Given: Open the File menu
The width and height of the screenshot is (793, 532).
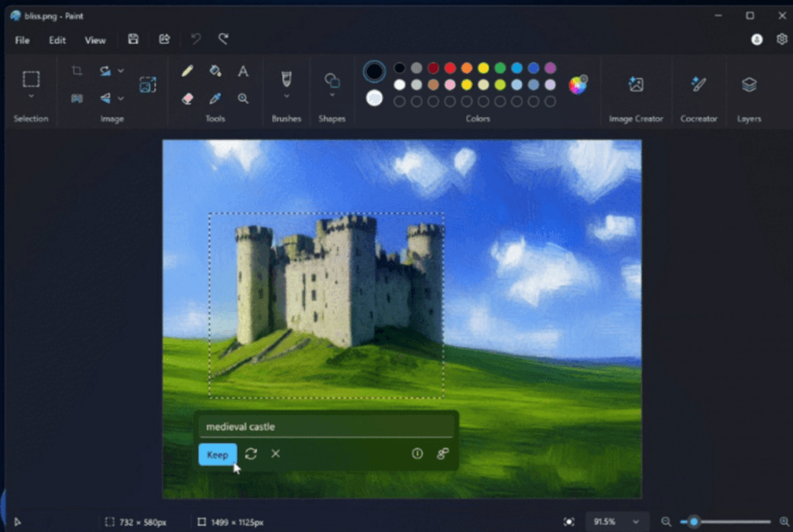Looking at the screenshot, I should point(22,40).
